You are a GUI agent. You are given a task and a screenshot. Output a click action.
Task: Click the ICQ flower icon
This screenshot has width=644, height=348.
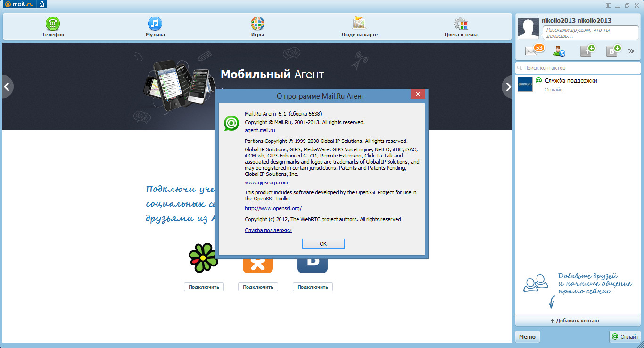click(x=203, y=258)
